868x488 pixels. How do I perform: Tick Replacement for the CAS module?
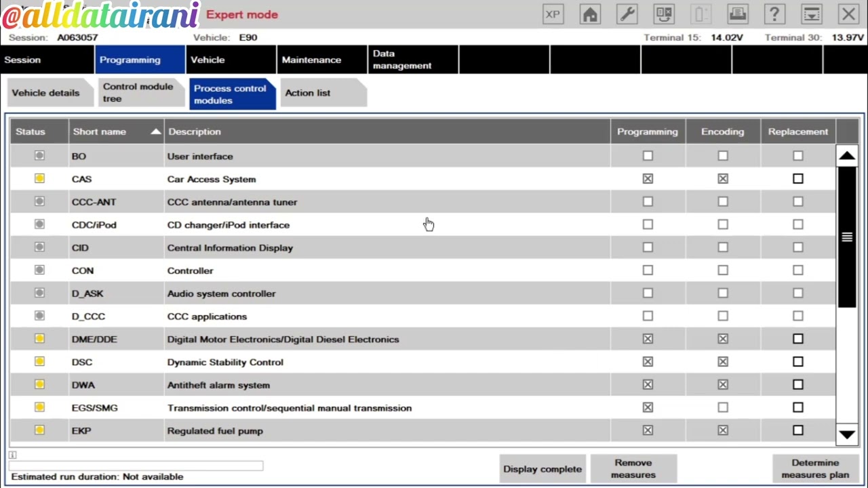coord(797,179)
